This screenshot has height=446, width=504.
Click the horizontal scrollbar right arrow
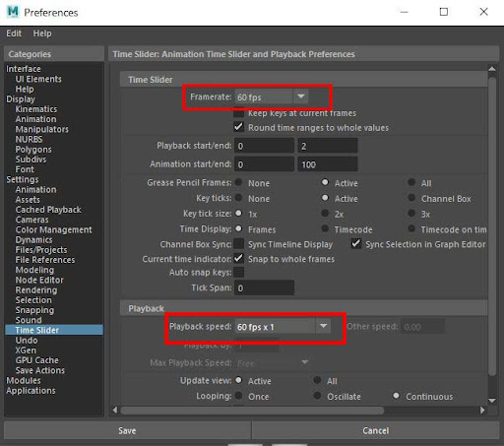pos(482,410)
